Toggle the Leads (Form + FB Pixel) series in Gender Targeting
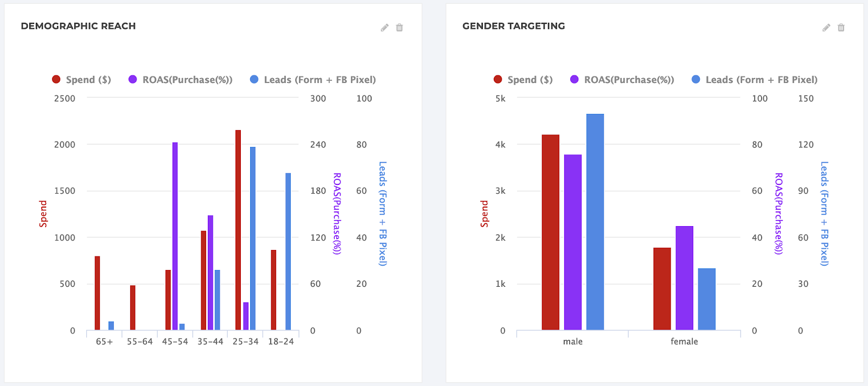868x386 pixels. pos(762,79)
